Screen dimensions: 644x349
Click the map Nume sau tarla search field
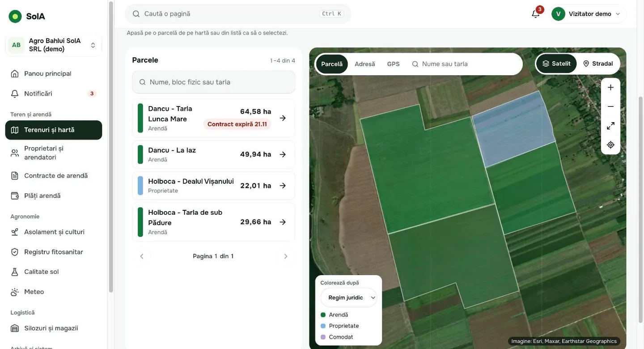(x=465, y=64)
